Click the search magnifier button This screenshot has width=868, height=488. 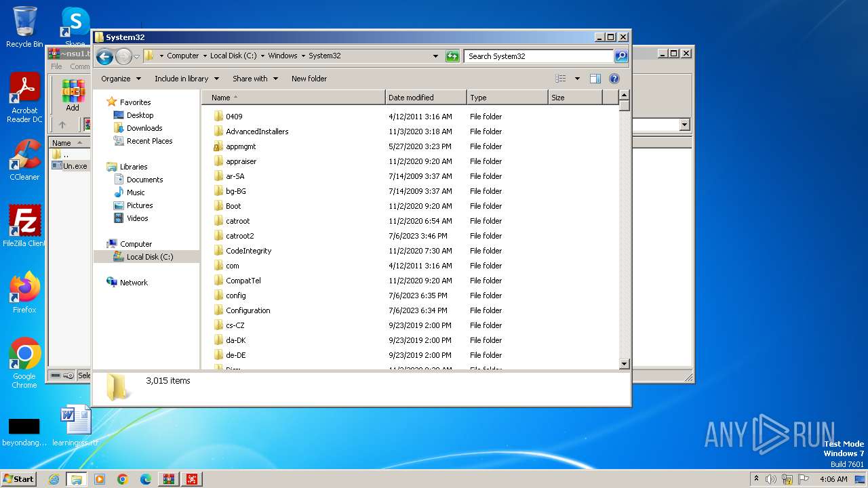621,56
